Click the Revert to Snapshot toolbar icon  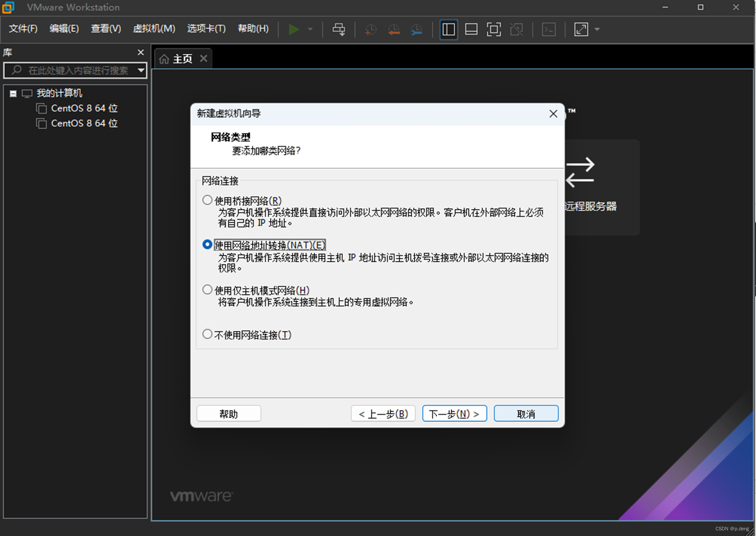tap(394, 29)
